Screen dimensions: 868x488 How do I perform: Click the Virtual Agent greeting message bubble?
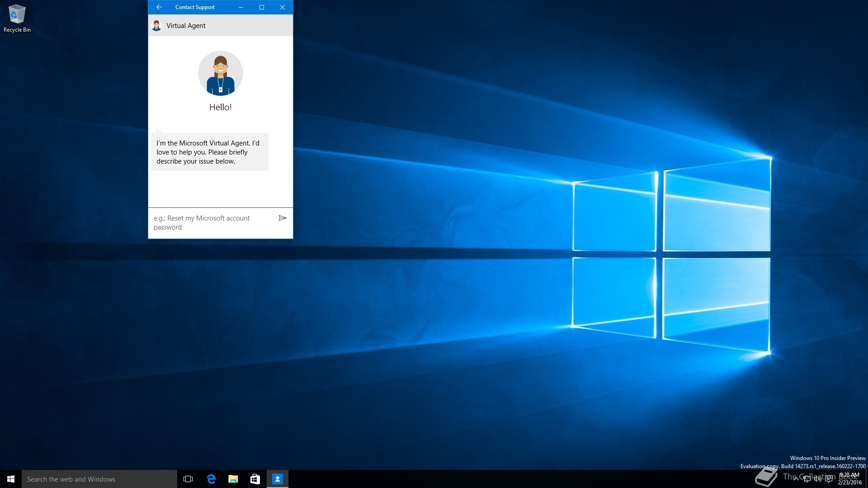(x=209, y=152)
